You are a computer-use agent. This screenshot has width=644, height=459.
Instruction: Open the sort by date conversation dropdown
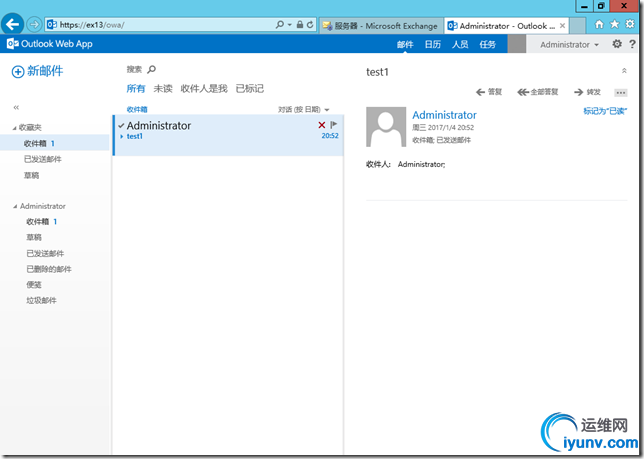click(303, 110)
